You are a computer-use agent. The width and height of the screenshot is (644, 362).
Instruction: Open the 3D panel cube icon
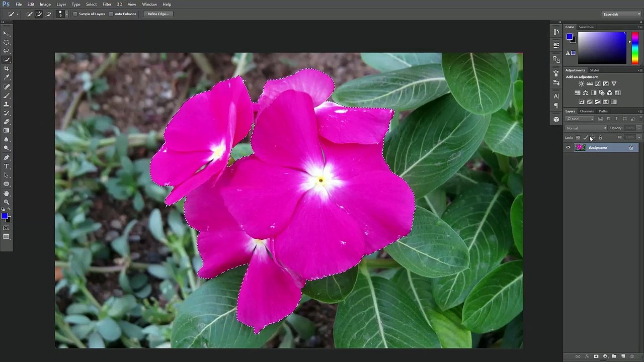tap(556, 119)
